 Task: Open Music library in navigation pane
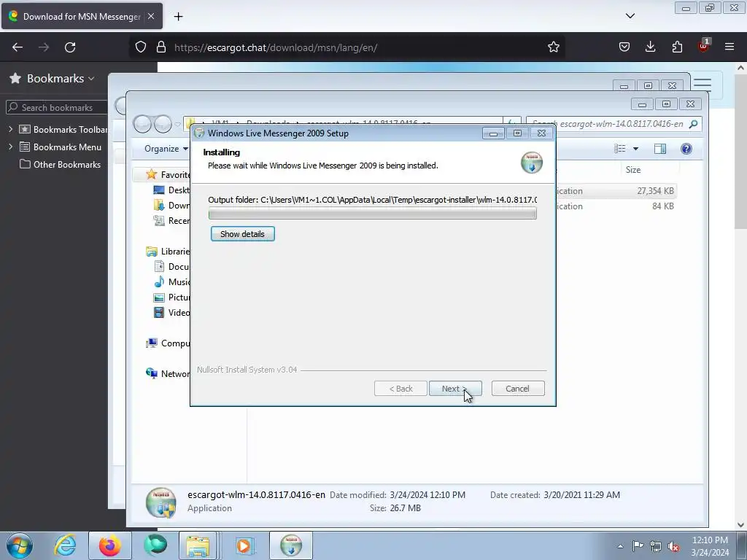click(171, 282)
